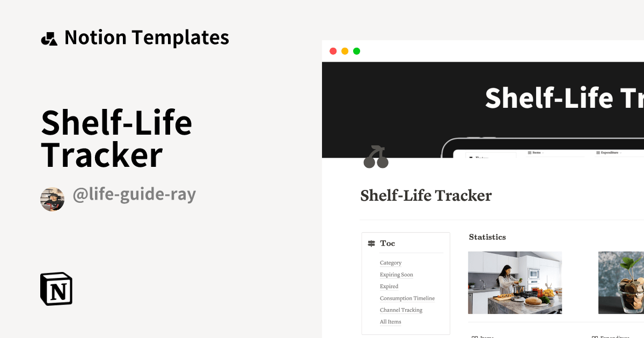This screenshot has height=338, width=644.
Task: Click the yellow traffic light control
Action: 345,51
